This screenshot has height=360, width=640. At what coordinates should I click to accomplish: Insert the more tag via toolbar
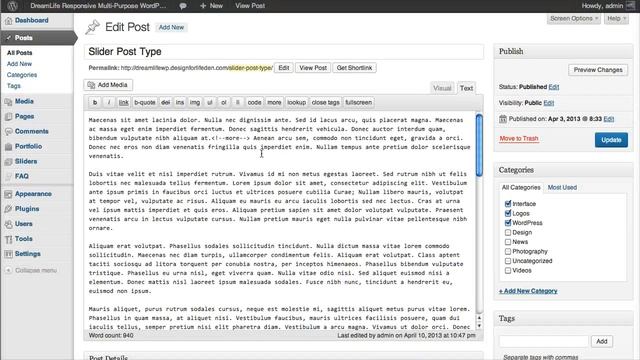tap(274, 102)
